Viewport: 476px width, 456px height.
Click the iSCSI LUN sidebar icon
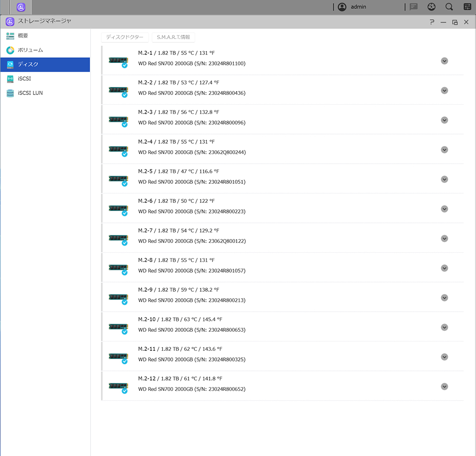coord(10,93)
